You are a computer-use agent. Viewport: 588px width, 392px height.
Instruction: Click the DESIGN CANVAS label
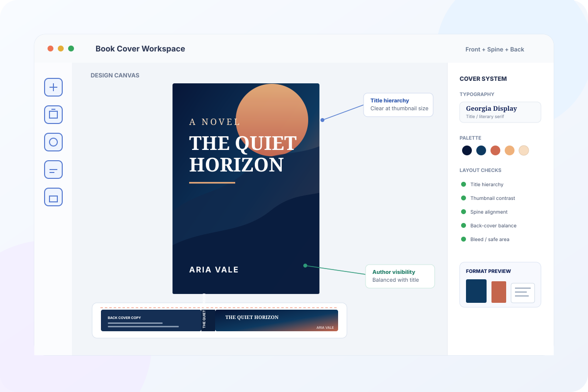(115, 75)
